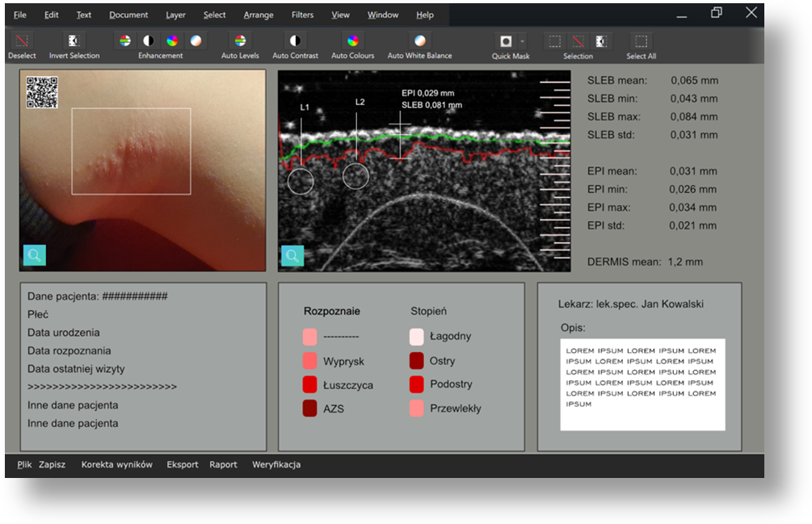
Task: Expand the Quick Mask dropdown arrow
Action: (522, 41)
